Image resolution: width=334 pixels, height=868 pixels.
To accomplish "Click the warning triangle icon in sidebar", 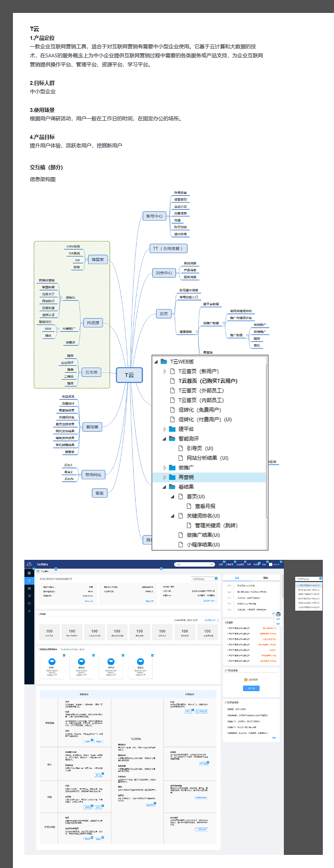I will tap(29, 611).
